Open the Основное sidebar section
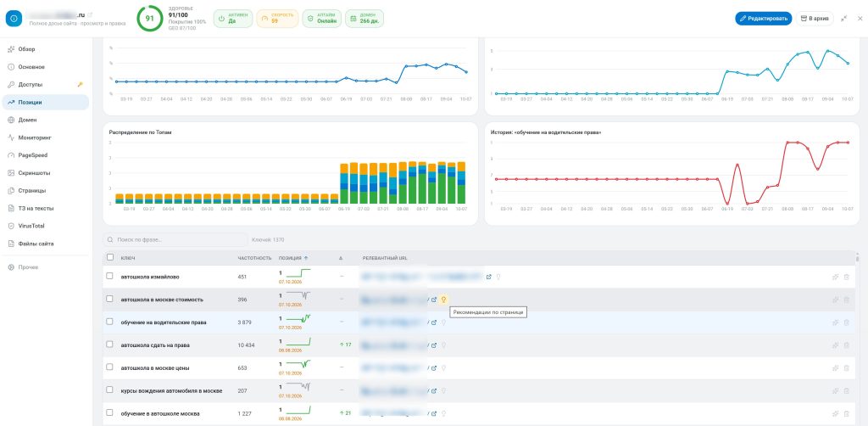This screenshot has width=868, height=426. tap(46, 67)
